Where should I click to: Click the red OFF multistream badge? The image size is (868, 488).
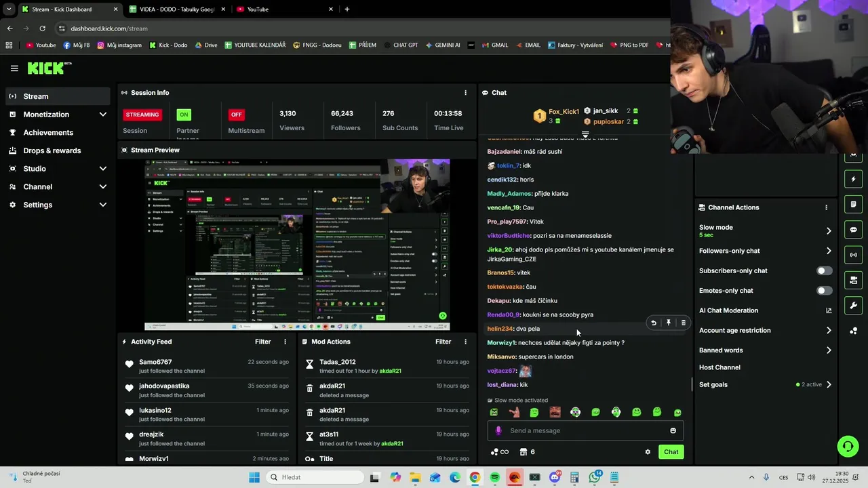(236, 115)
